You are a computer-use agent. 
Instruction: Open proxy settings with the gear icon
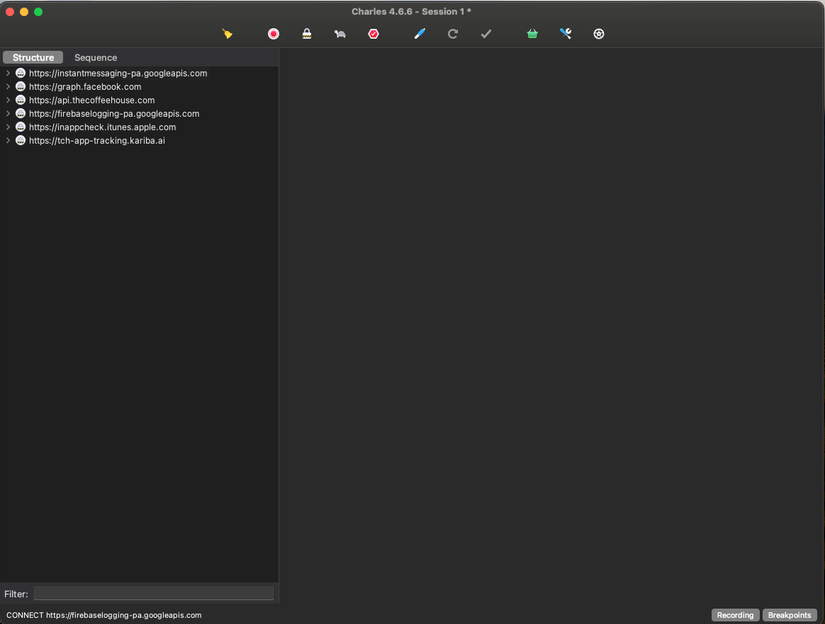tap(598, 33)
